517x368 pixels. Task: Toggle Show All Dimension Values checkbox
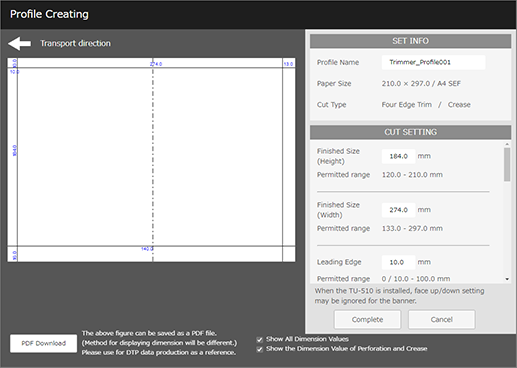click(x=259, y=340)
